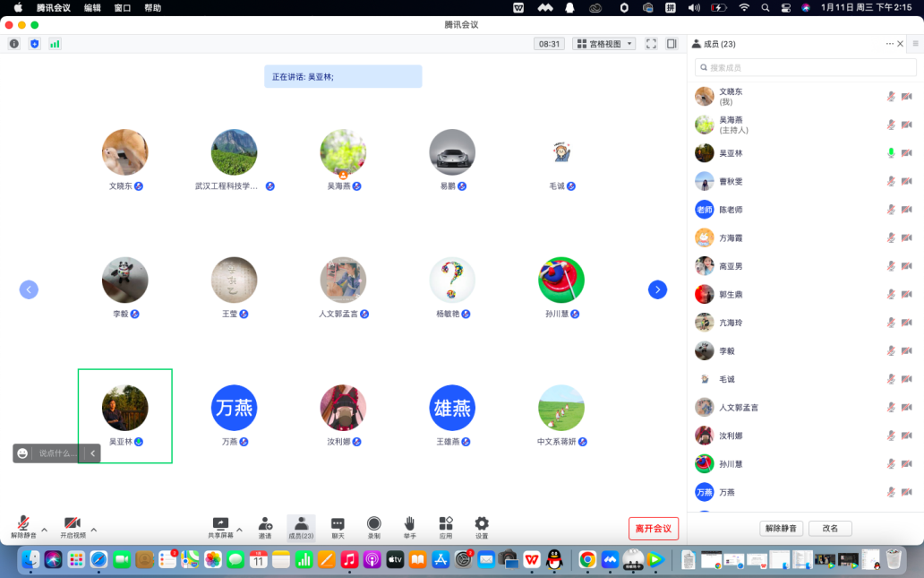Viewport: 924px width, 578px height.
Task: Click the meeting info icon
Action: [x=14, y=44]
